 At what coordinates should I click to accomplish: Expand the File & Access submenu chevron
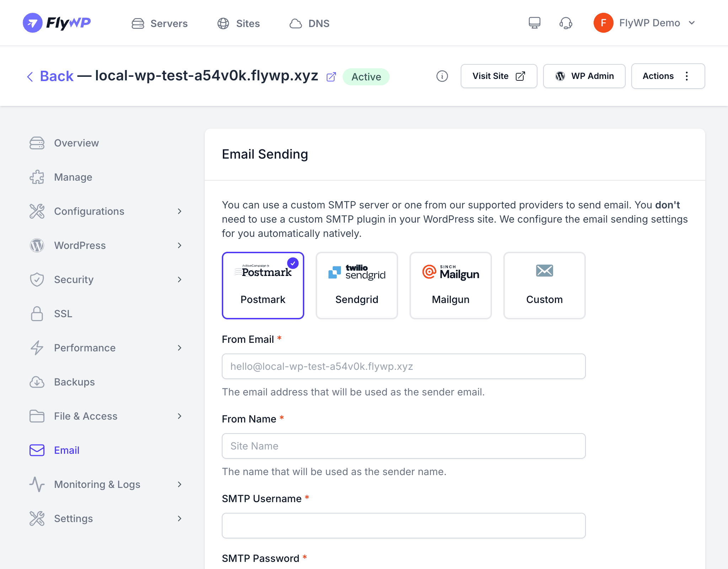click(180, 416)
